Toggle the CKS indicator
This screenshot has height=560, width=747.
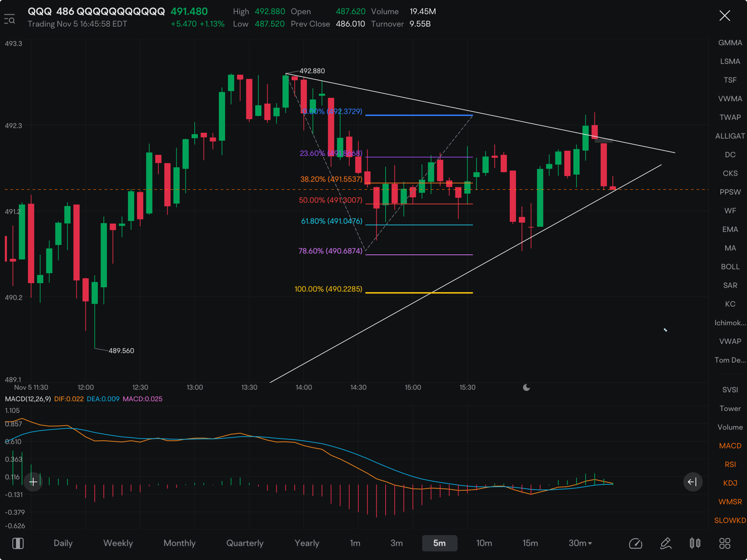click(730, 173)
